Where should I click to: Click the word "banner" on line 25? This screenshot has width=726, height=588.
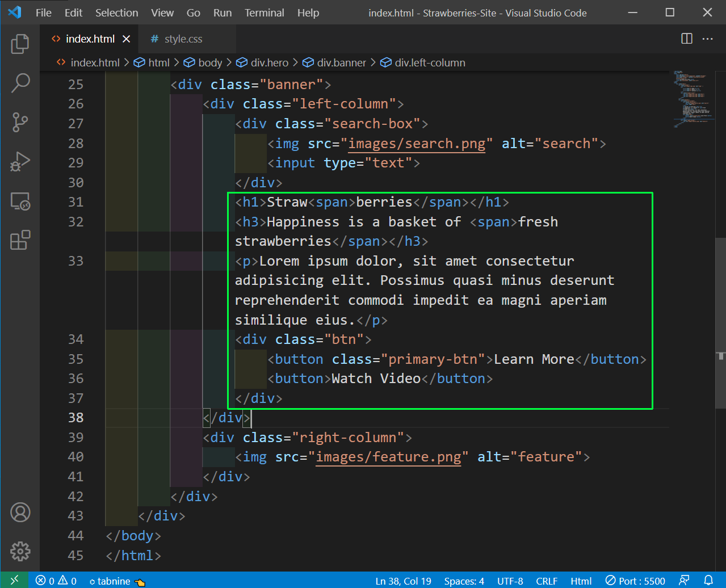point(291,85)
